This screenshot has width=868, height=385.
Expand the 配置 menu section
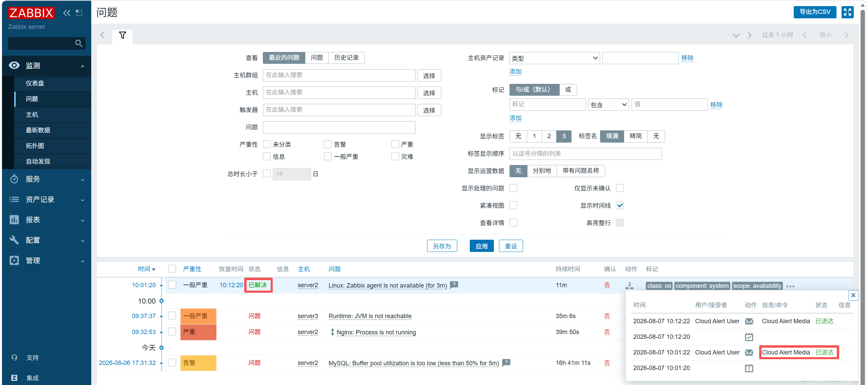pos(82,240)
